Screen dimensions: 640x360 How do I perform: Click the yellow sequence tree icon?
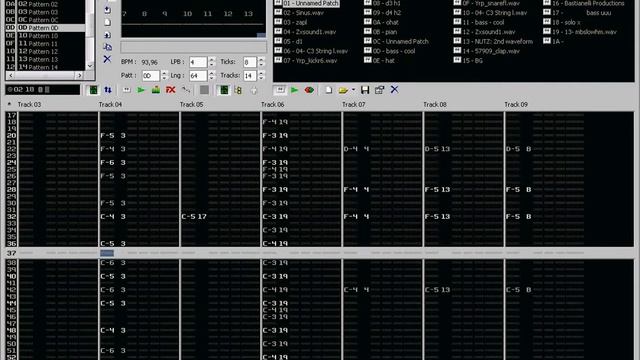pyautogui.click(x=238, y=90)
